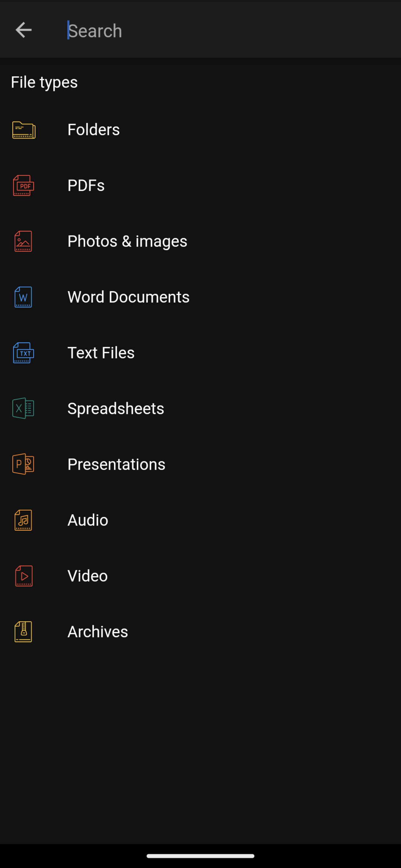Viewport: 401px width, 868px height.
Task: Tap the blue Word document icon
Action: tap(23, 297)
